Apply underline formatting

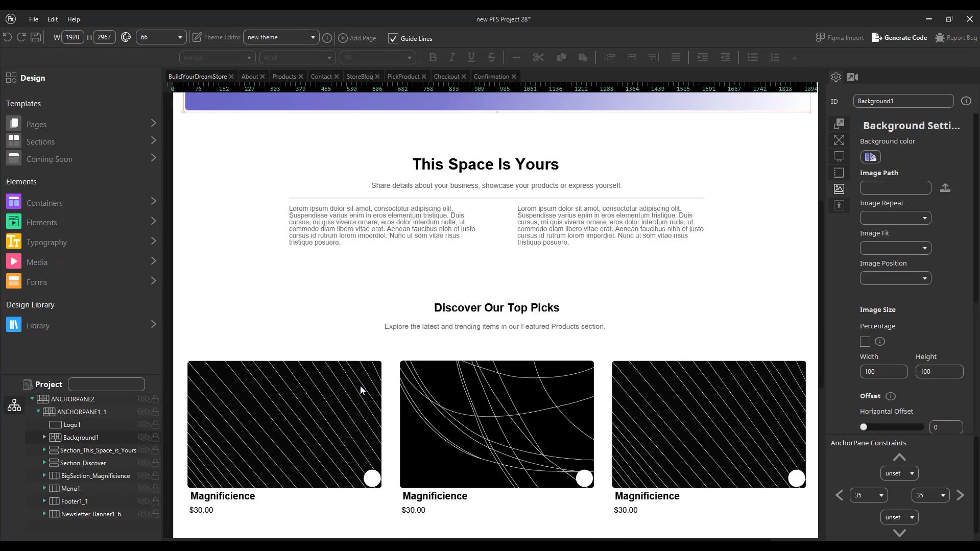471,57
